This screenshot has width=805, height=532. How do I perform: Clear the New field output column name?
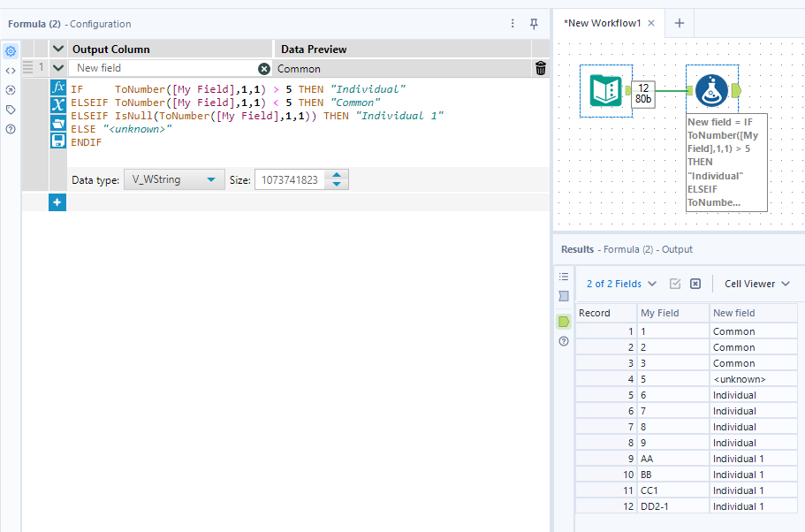coord(263,68)
